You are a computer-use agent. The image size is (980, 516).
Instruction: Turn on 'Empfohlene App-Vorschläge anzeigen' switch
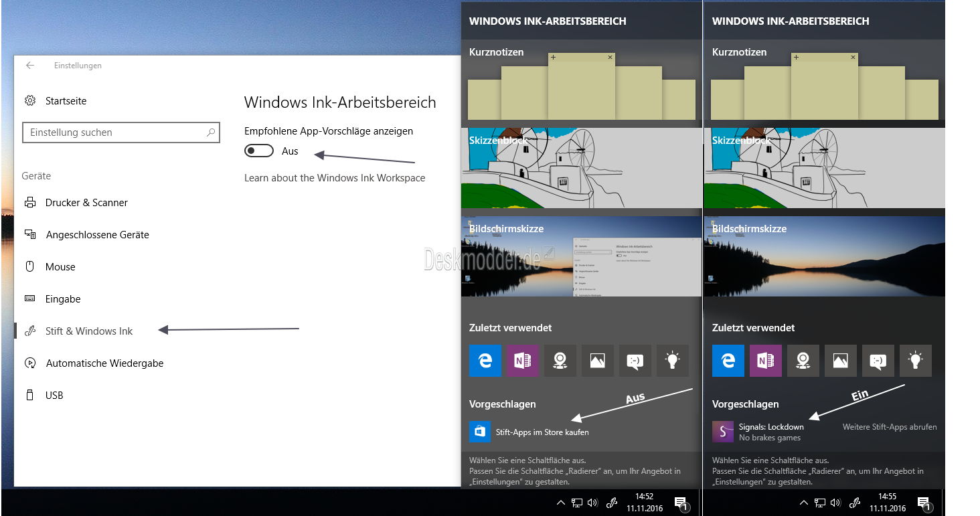click(259, 151)
